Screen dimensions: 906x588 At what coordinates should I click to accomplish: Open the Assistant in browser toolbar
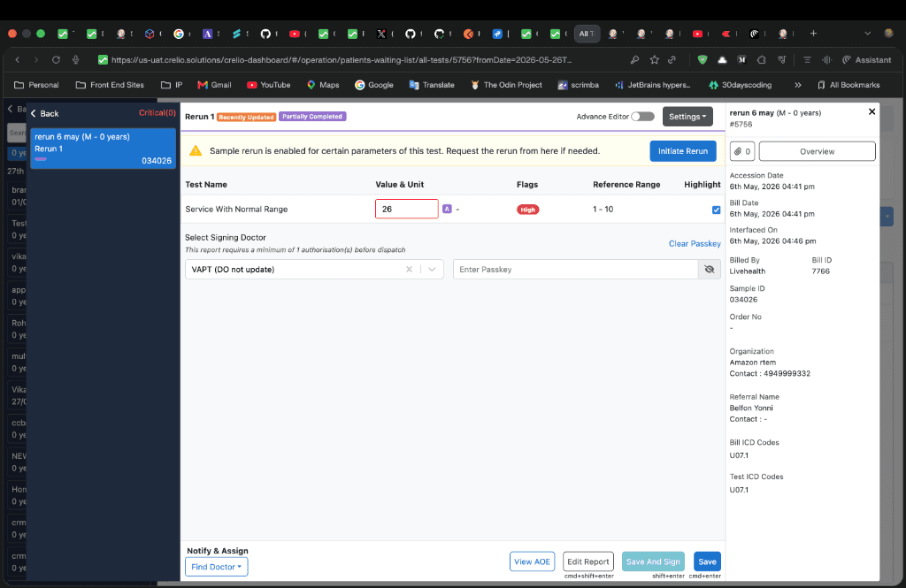867,59
